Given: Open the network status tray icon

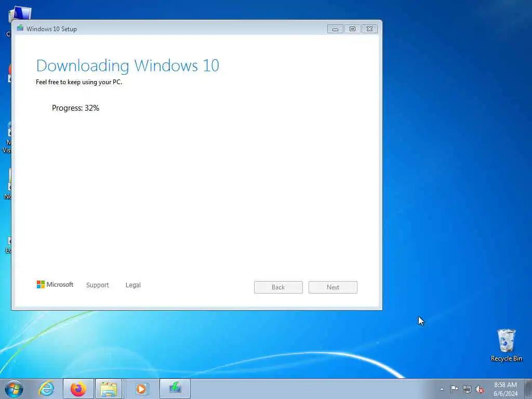Looking at the screenshot, I should click(x=467, y=389).
